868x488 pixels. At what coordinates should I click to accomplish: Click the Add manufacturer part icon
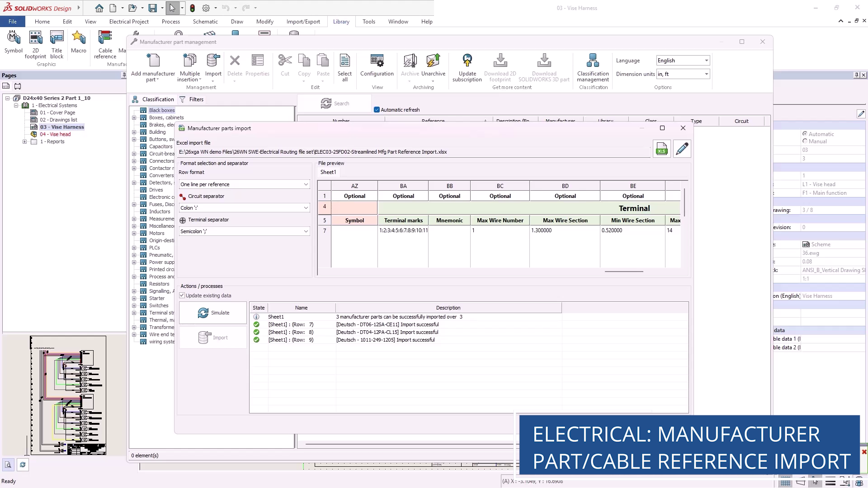(153, 61)
